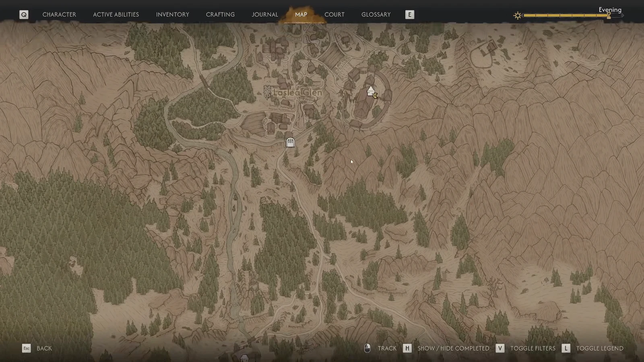This screenshot has width=644, height=362.
Task: Click the Evening time label
Action: click(x=610, y=10)
